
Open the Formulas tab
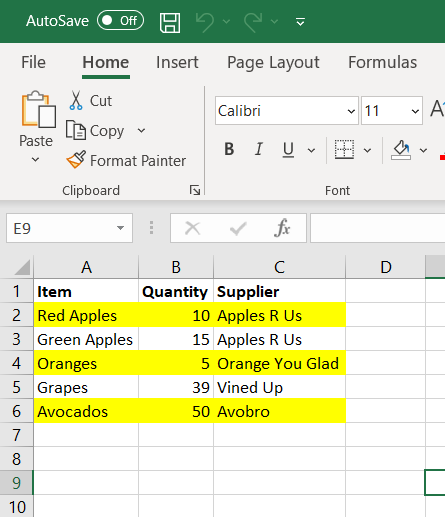pos(383,62)
